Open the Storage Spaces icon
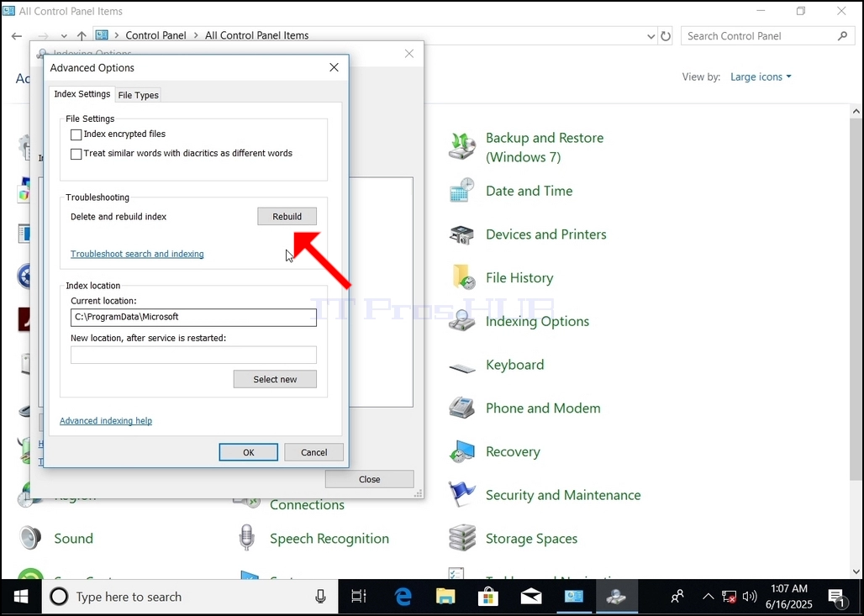 click(x=461, y=539)
